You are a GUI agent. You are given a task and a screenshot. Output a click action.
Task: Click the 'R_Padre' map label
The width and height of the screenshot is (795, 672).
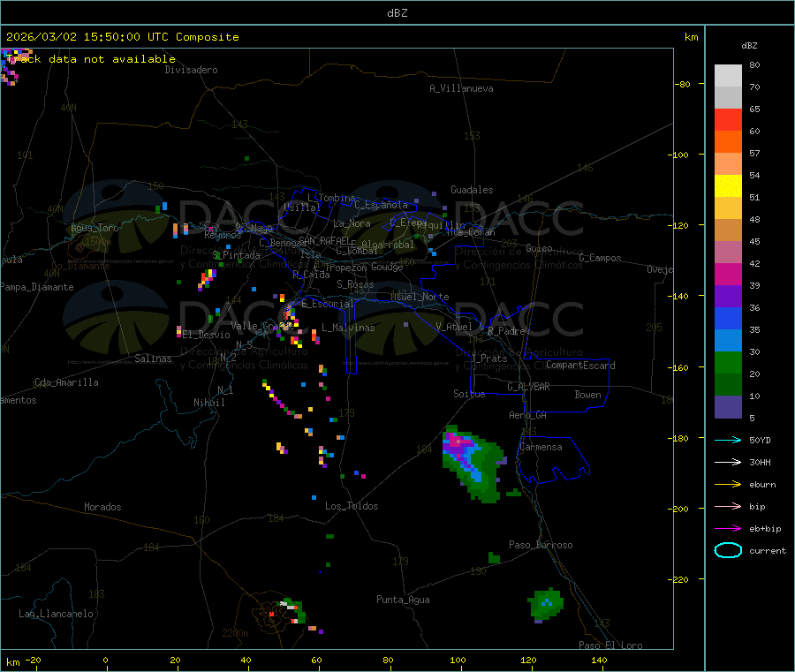(x=506, y=331)
